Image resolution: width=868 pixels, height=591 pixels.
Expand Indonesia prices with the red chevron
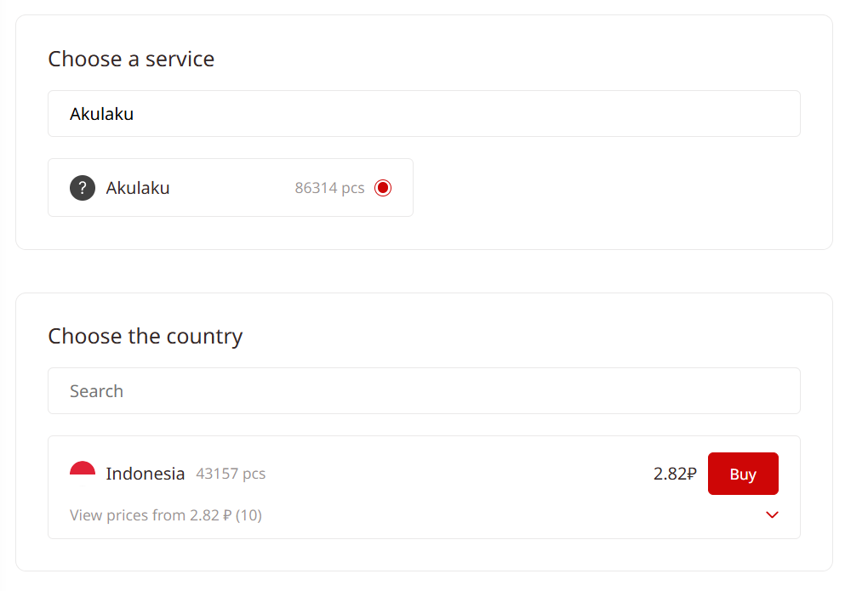pyautogui.click(x=772, y=515)
